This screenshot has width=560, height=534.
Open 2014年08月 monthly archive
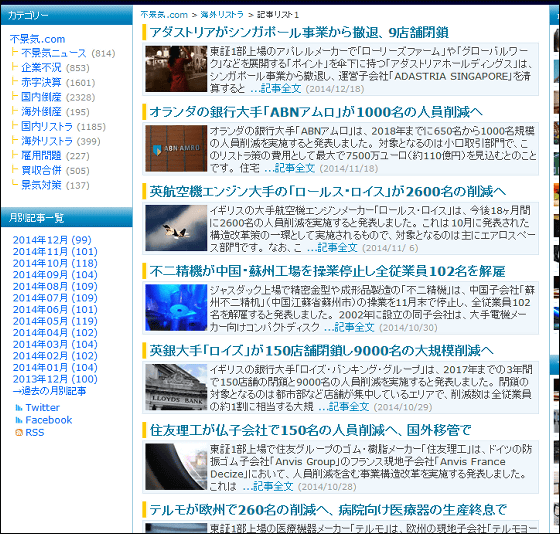(x=55, y=286)
